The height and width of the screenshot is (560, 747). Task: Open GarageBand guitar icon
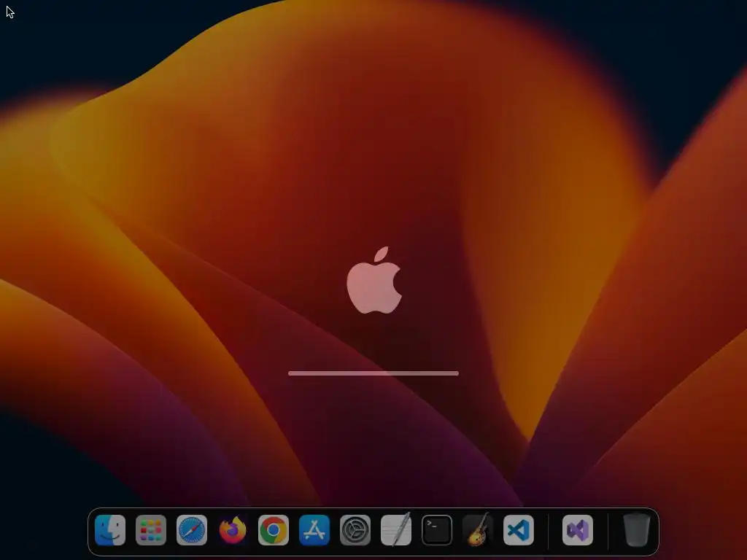pos(478,529)
